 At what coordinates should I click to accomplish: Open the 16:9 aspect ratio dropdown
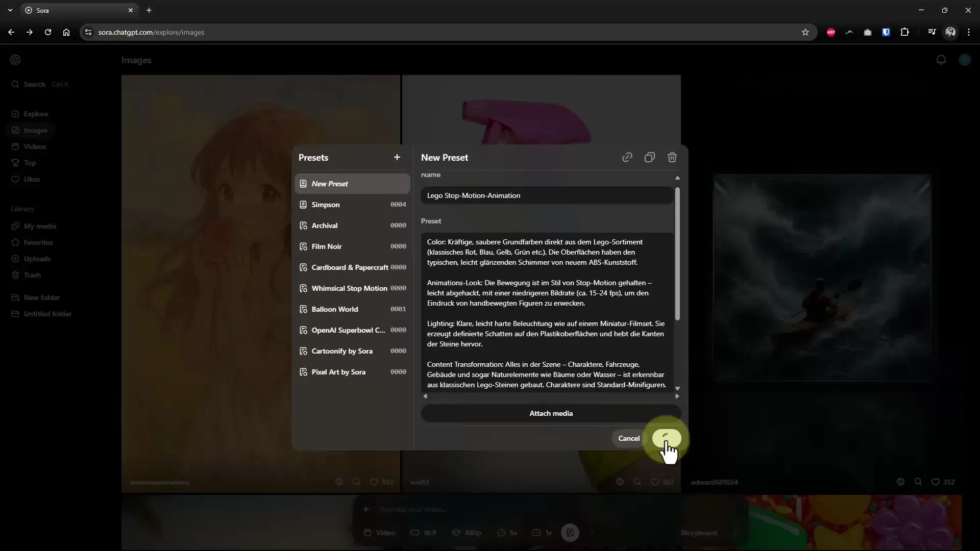424,533
